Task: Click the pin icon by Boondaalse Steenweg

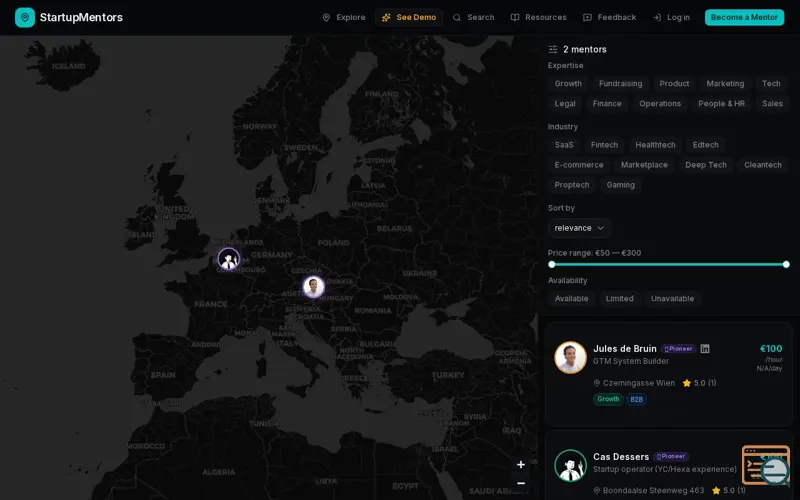Action: click(596, 490)
